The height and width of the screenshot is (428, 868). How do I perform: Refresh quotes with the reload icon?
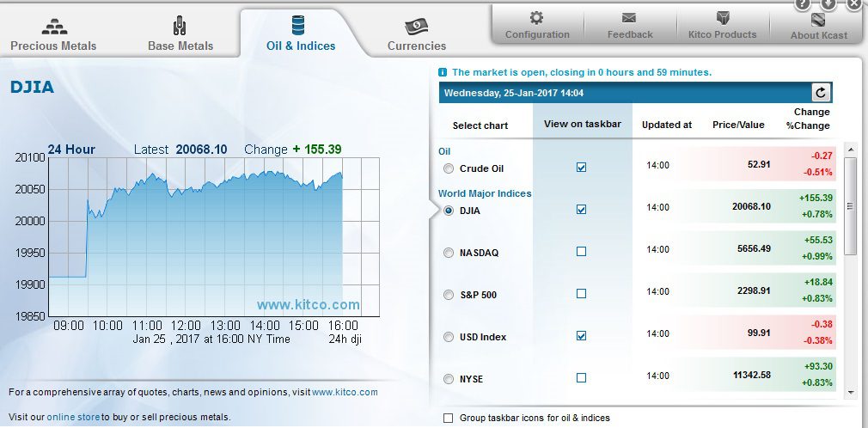tap(821, 93)
